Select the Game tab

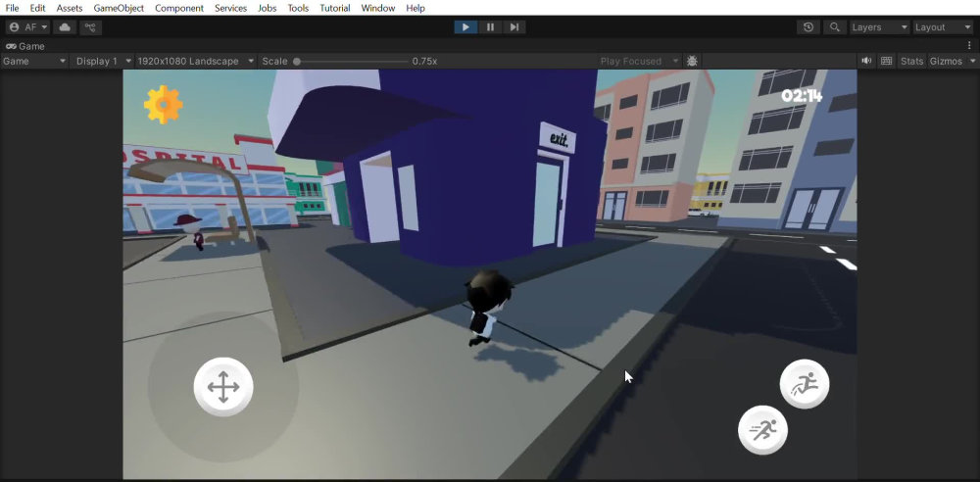(x=25, y=46)
